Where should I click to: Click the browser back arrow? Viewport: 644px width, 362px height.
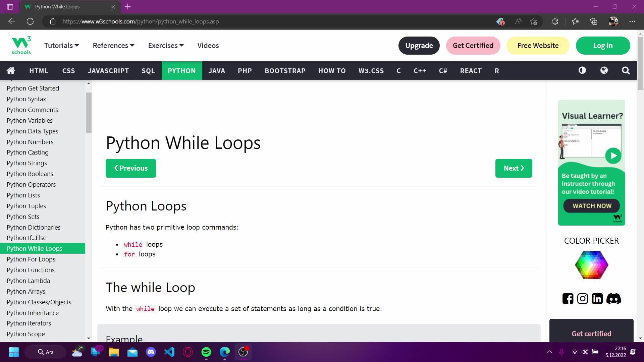tap(12, 21)
